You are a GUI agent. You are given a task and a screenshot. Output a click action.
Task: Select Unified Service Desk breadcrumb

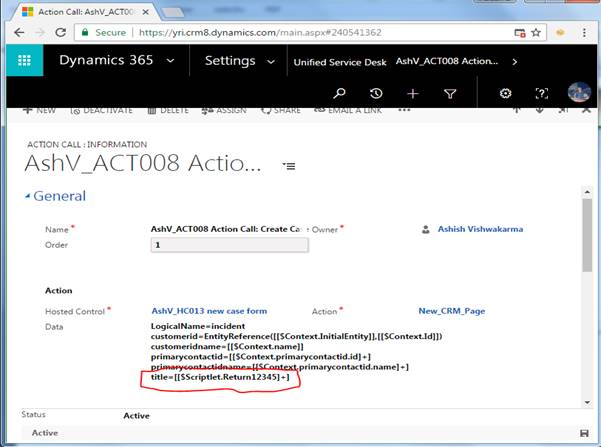pos(340,62)
